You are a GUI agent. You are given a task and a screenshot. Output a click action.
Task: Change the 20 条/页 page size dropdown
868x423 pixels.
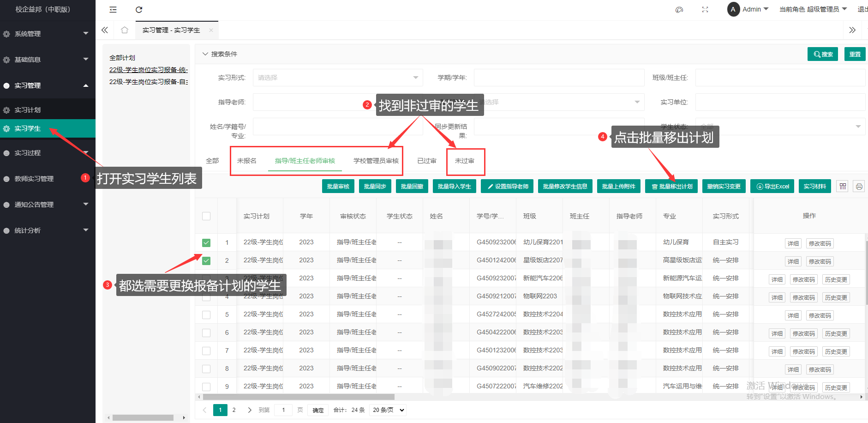click(388, 410)
